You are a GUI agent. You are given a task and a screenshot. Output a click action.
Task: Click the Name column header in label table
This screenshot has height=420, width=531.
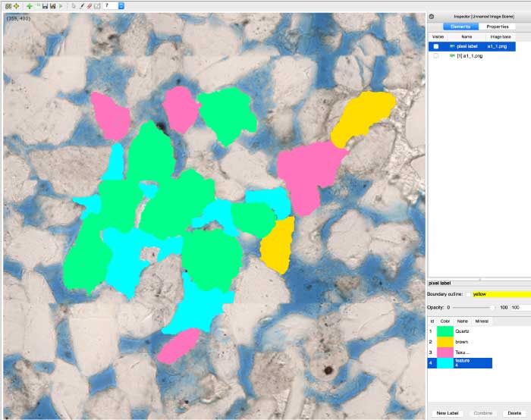click(462, 321)
